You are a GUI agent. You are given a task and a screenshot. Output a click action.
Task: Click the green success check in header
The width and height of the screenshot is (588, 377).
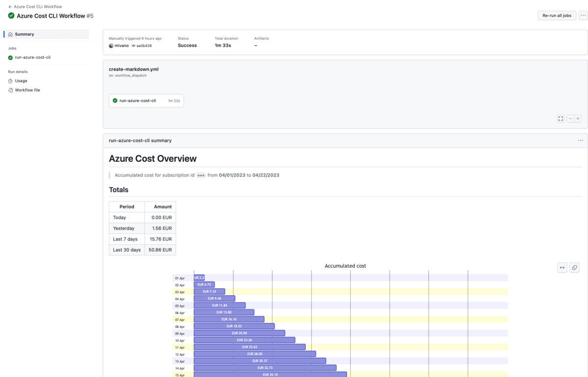pos(11,16)
